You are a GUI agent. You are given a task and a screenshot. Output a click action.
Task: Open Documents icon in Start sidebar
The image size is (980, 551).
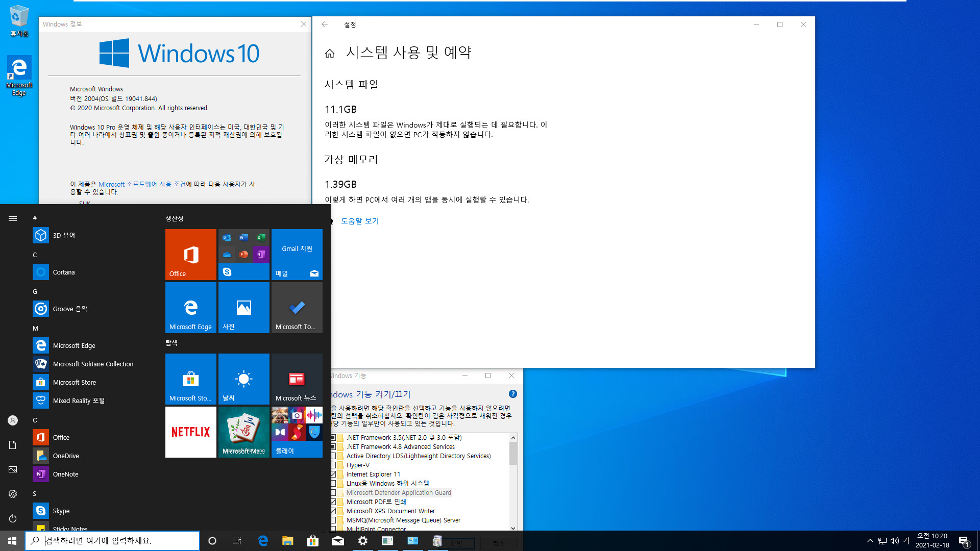(x=13, y=445)
